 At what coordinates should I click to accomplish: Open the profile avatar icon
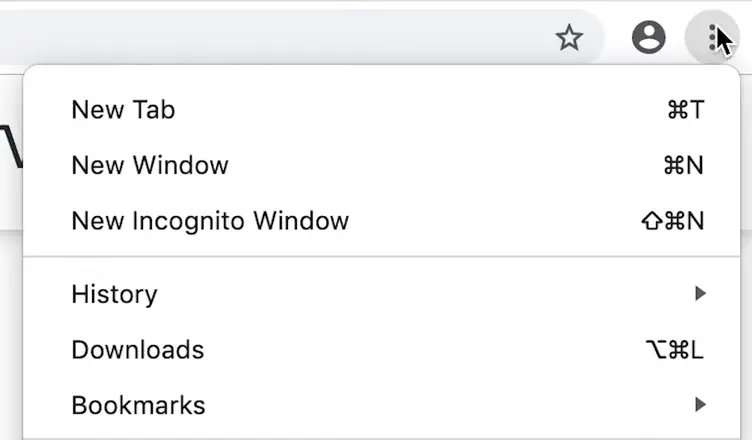(x=649, y=38)
